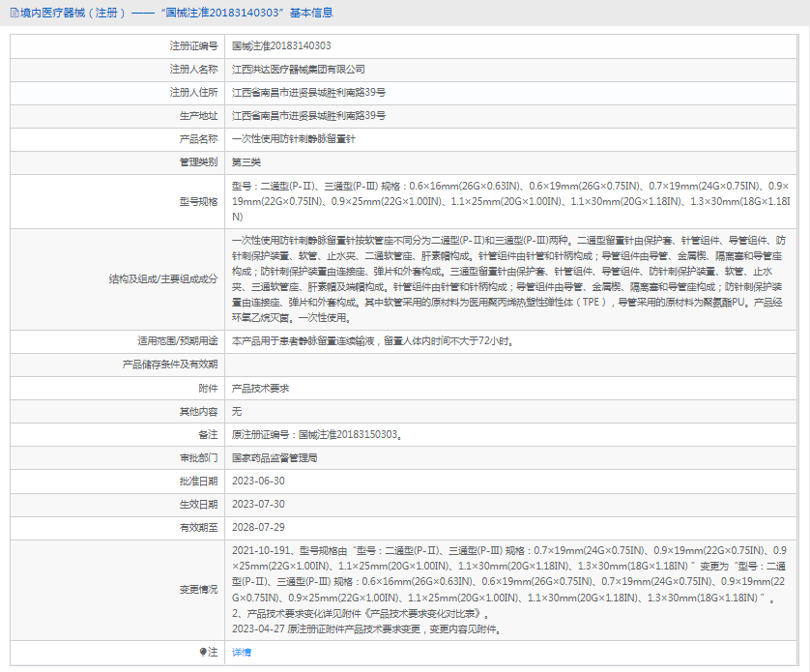This screenshot has width=810, height=672.
Task: Select the page title 境内医疗器械（注册）
Action: pos(72,13)
